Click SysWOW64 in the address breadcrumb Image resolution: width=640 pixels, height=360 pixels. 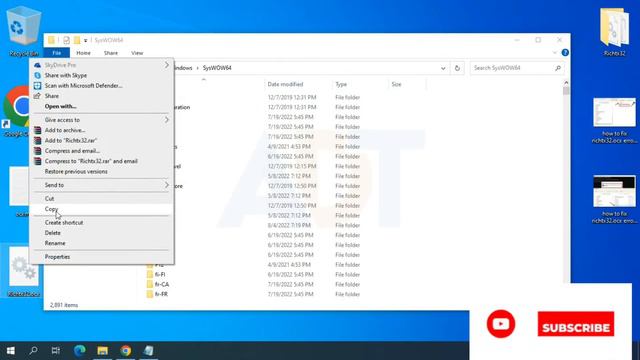(x=217, y=68)
